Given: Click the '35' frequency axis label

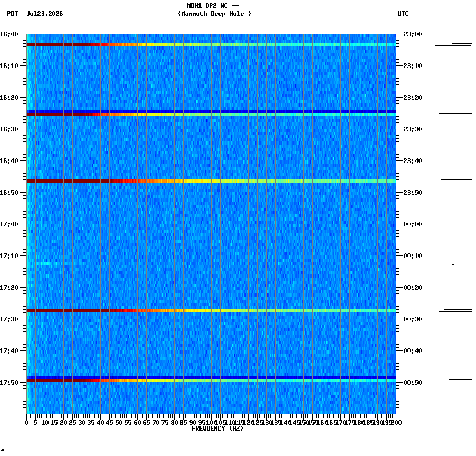Looking at the screenshot, I should [91, 423].
